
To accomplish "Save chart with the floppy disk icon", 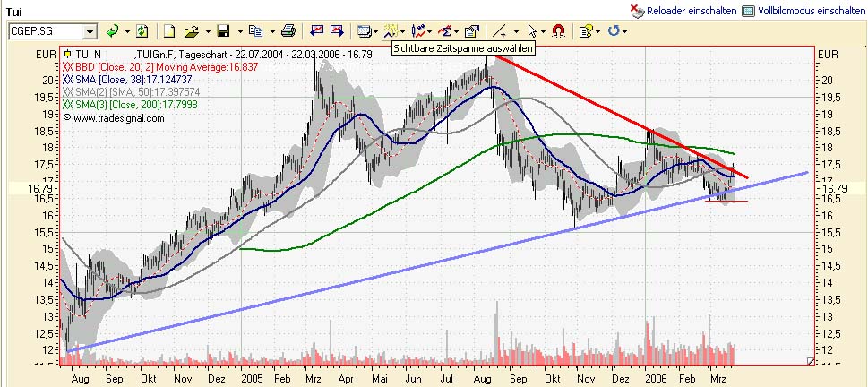I will (x=224, y=31).
